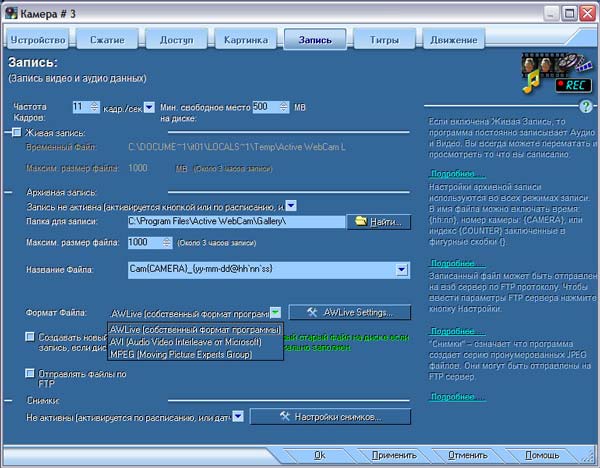Select AVI (Audio Video Interleave) format option
This screenshot has height=468, width=600.
coord(186,342)
